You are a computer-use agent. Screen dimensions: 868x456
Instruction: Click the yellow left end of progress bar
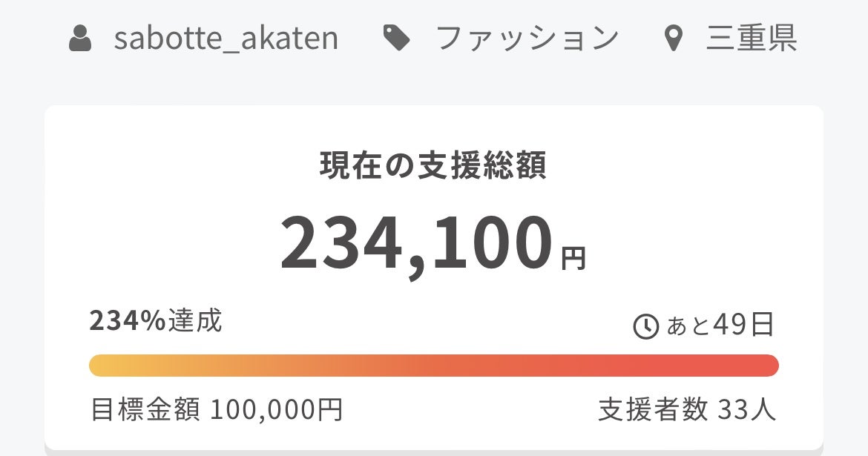(104, 366)
